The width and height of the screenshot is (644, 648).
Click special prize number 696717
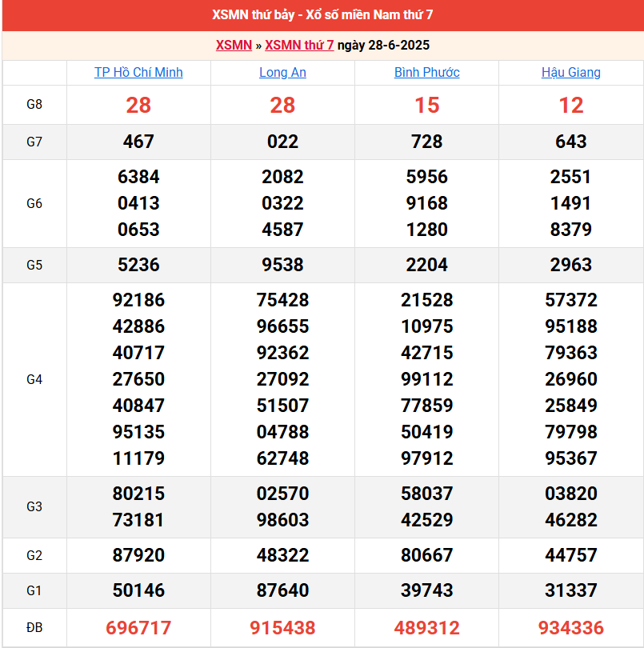click(138, 628)
